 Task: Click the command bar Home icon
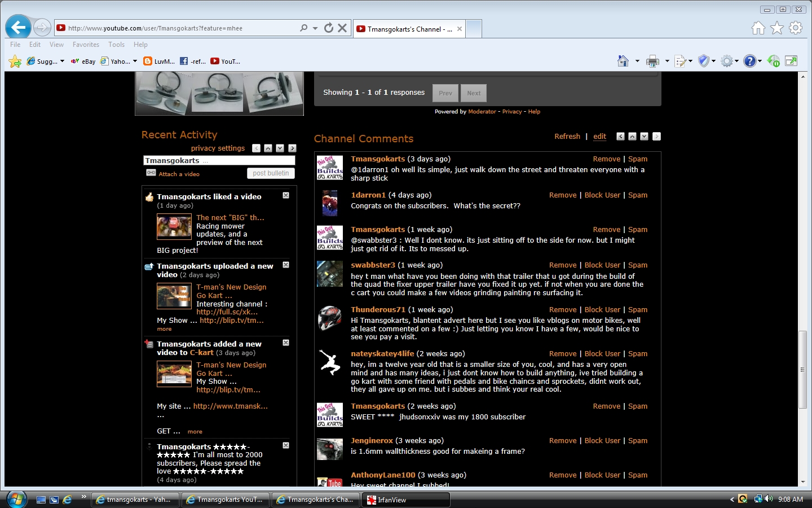tap(623, 61)
